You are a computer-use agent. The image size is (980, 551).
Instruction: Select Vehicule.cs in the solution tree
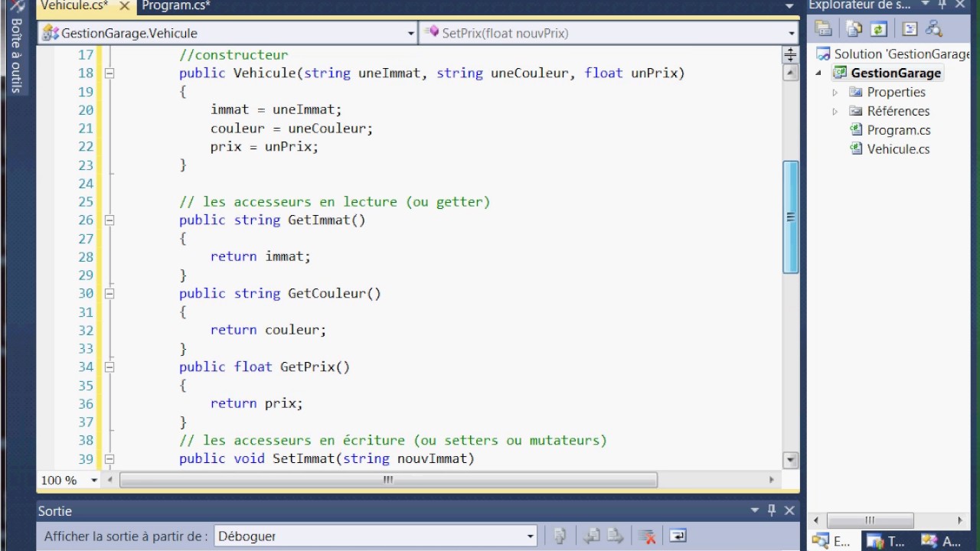point(898,149)
